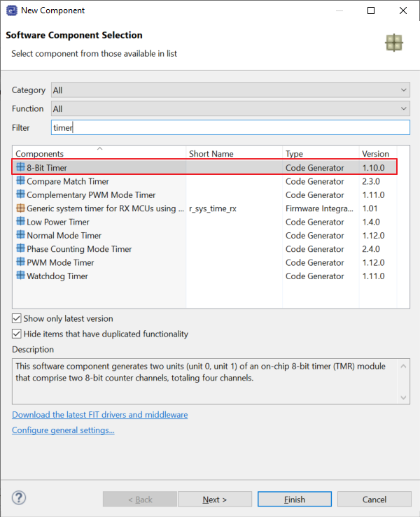Click into the Filter text field
Screen dimensions: 420x517
230,128
